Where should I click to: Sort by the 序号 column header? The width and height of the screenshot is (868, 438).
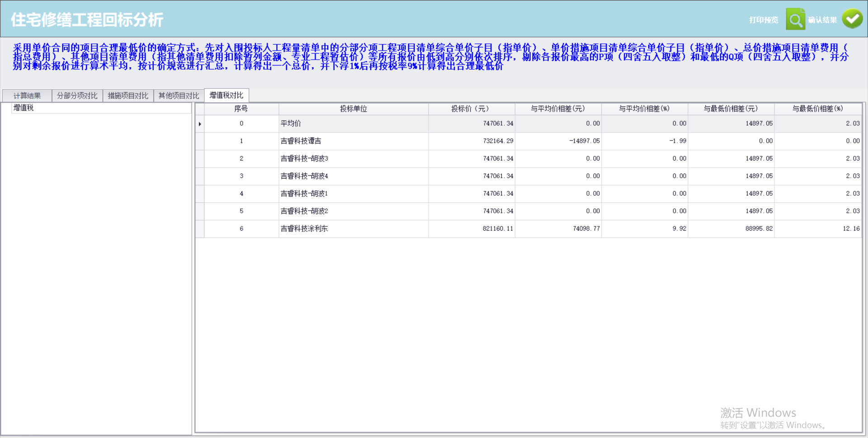click(x=241, y=109)
